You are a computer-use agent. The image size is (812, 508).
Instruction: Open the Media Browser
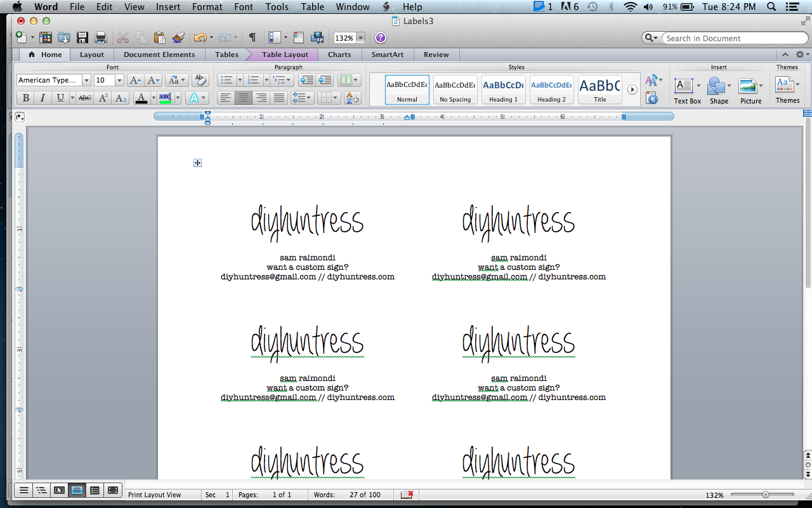316,37
